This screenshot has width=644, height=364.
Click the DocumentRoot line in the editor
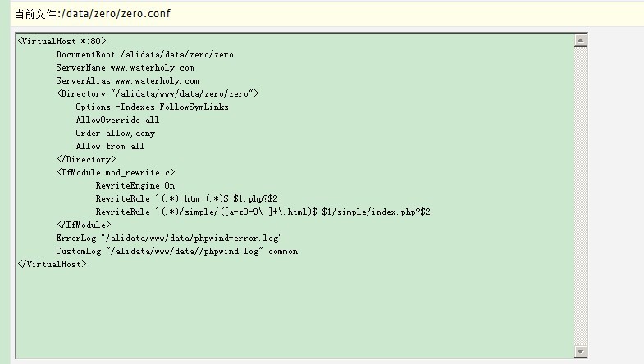144,54
